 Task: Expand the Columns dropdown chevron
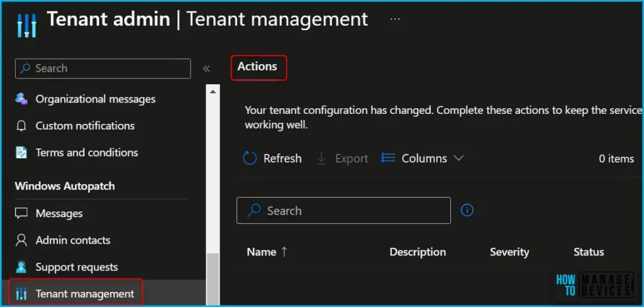coord(458,158)
